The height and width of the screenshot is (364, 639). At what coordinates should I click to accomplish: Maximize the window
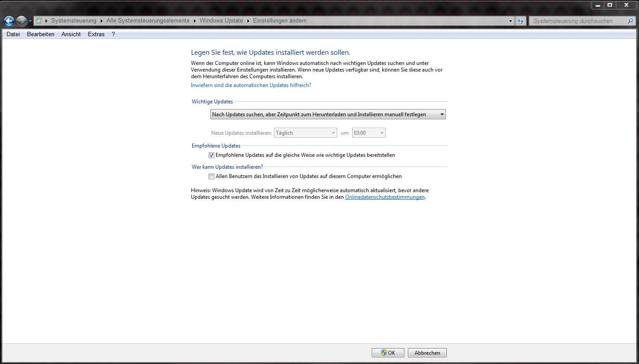pyautogui.click(x=610, y=5)
